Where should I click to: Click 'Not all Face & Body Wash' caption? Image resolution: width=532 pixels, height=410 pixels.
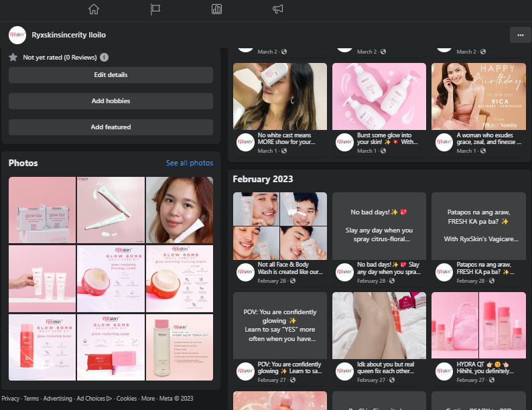[290, 268]
